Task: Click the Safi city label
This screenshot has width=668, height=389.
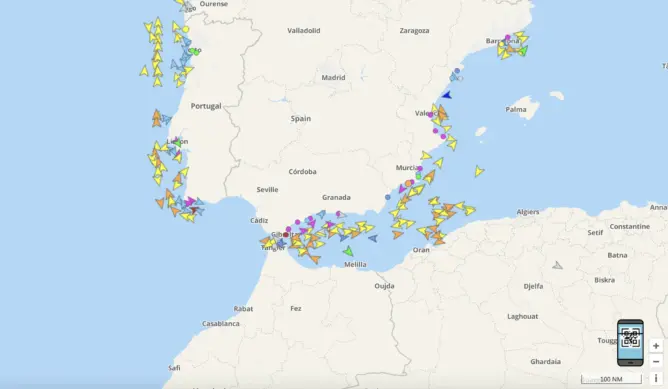Action: point(174,368)
